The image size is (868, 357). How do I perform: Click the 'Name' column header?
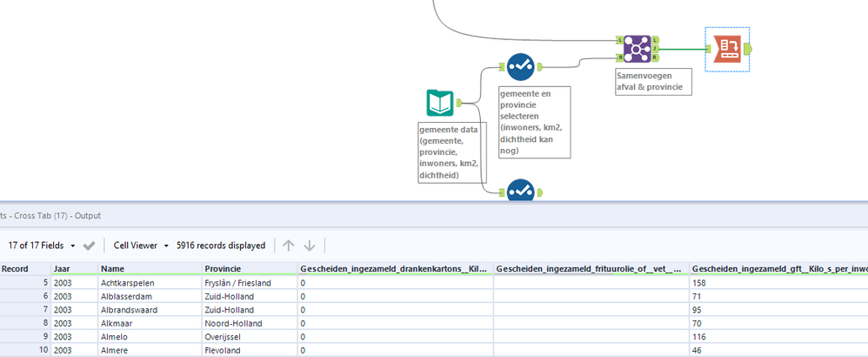click(150, 268)
